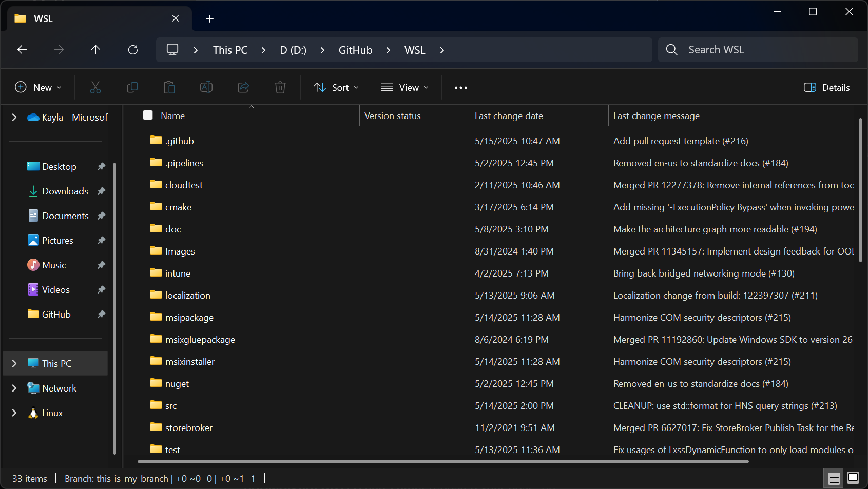Refresh the current folder view
Image resolution: width=868 pixels, height=489 pixels.
point(133,50)
